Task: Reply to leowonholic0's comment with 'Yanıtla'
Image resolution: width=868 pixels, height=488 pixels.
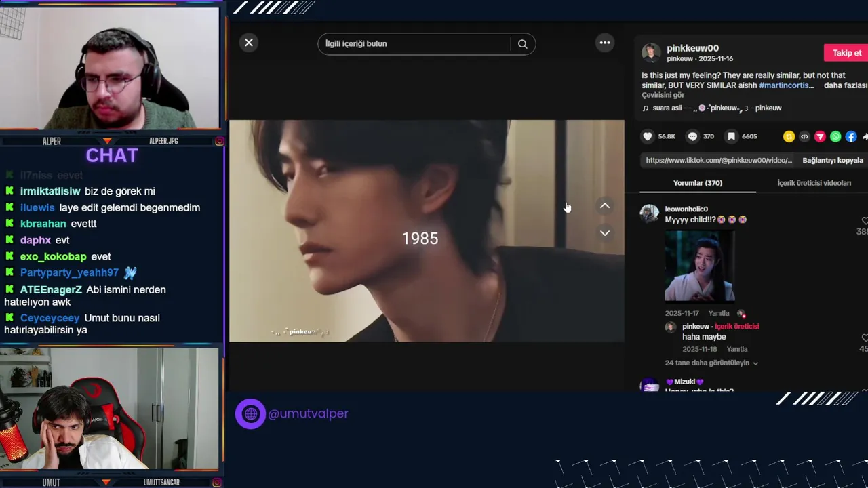Action: (x=719, y=314)
